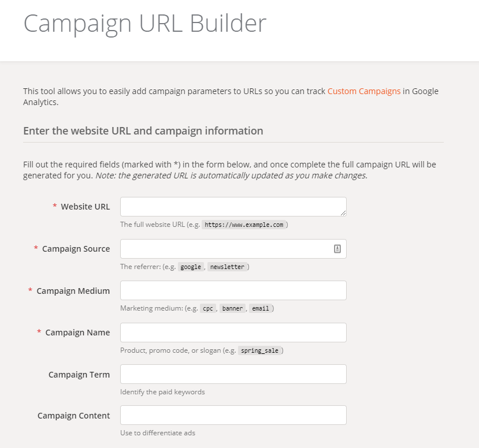Click the Campaign Source label text
The height and width of the screenshot is (448, 479).
(x=76, y=249)
